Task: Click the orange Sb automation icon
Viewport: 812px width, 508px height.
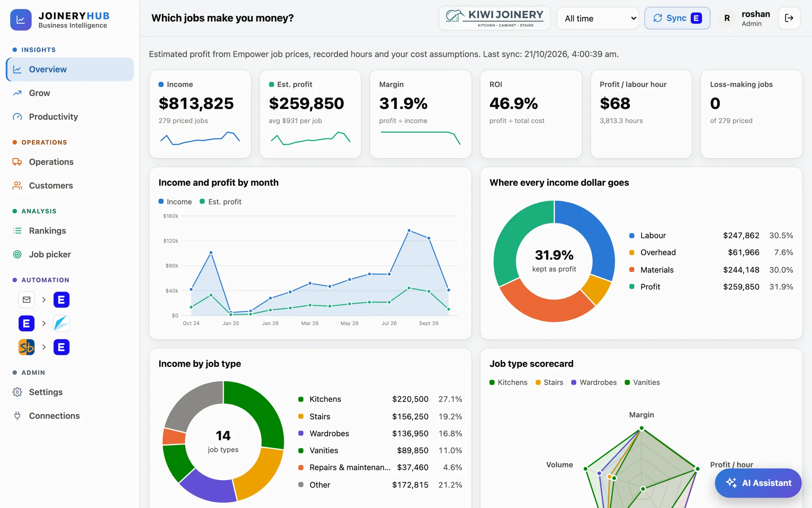Action: click(26, 347)
